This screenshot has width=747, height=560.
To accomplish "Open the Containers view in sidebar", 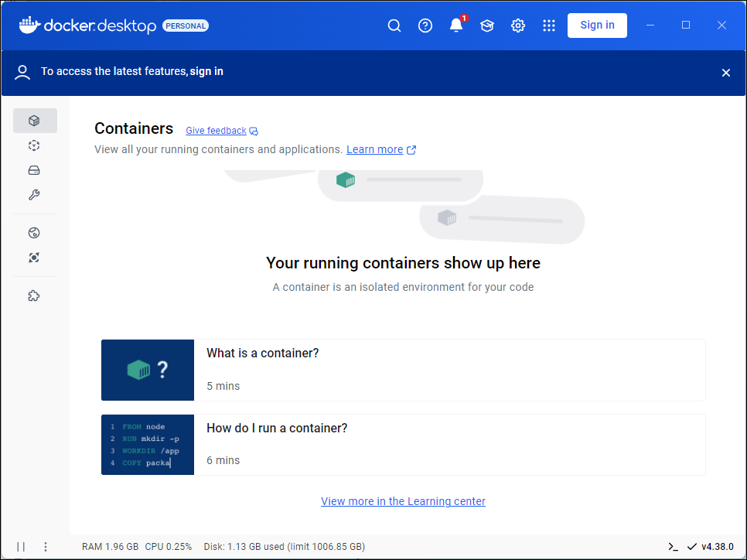I will (35, 121).
